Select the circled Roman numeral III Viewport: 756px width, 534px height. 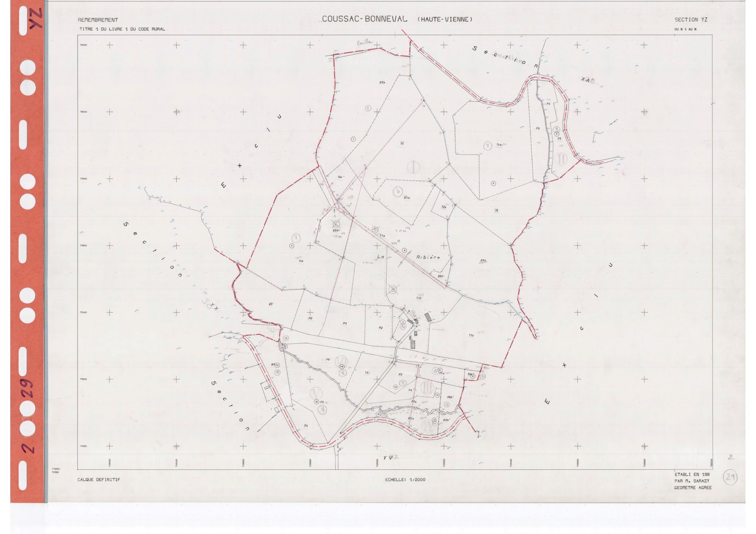click(427, 387)
